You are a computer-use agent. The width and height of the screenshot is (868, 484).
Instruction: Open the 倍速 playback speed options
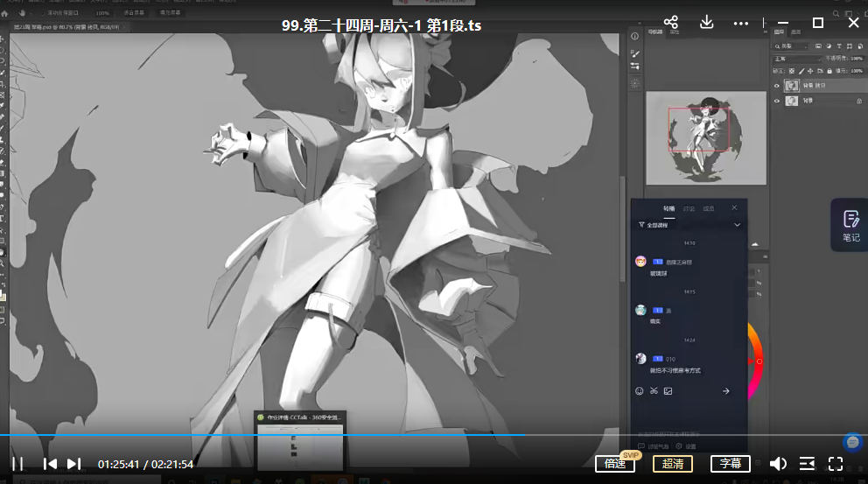(615, 464)
